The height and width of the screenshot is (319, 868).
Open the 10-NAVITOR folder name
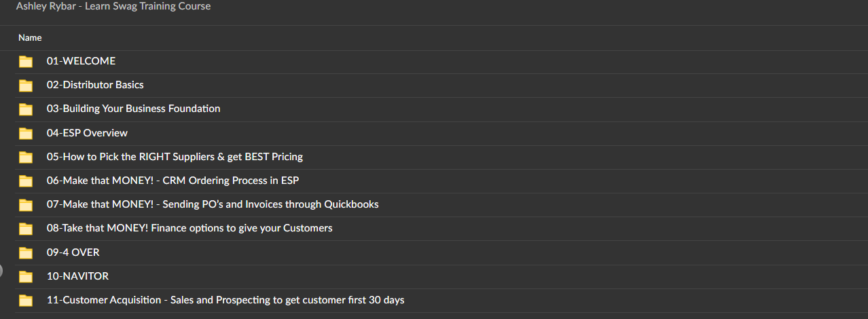pyautogui.click(x=77, y=276)
